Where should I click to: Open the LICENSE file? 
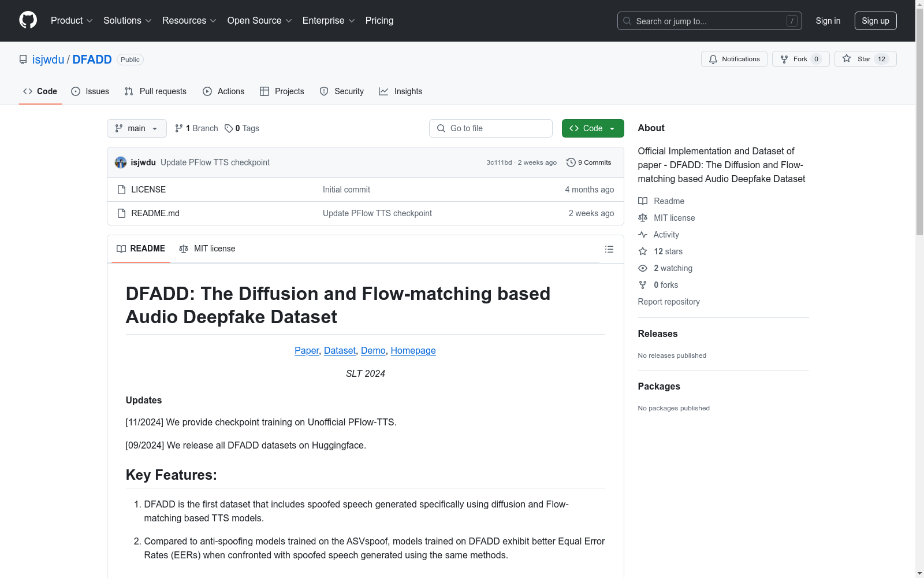(148, 190)
